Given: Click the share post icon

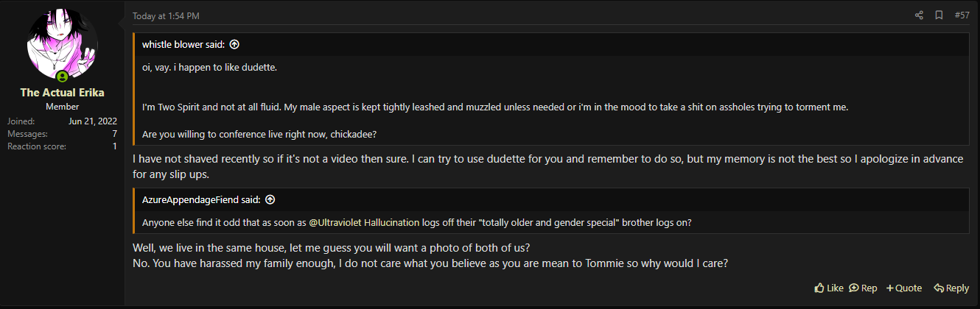Looking at the screenshot, I should pyautogui.click(x=919, y=15).
